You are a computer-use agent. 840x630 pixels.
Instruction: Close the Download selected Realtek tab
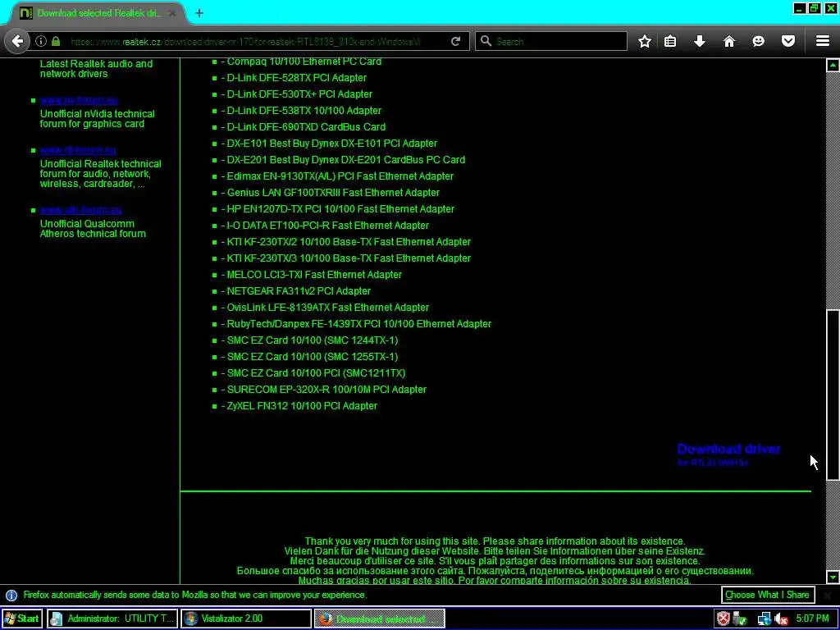click(x=172, y=13)
